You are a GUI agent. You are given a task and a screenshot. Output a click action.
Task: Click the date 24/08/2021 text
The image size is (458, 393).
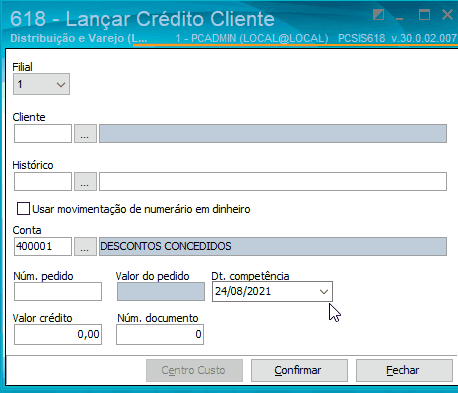tap(243, 291)
